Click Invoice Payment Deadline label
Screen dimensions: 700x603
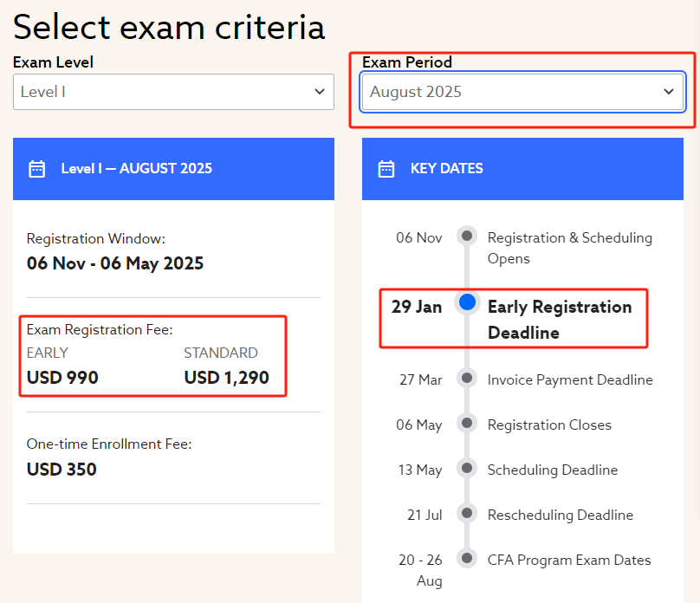[x=570, y=379]
